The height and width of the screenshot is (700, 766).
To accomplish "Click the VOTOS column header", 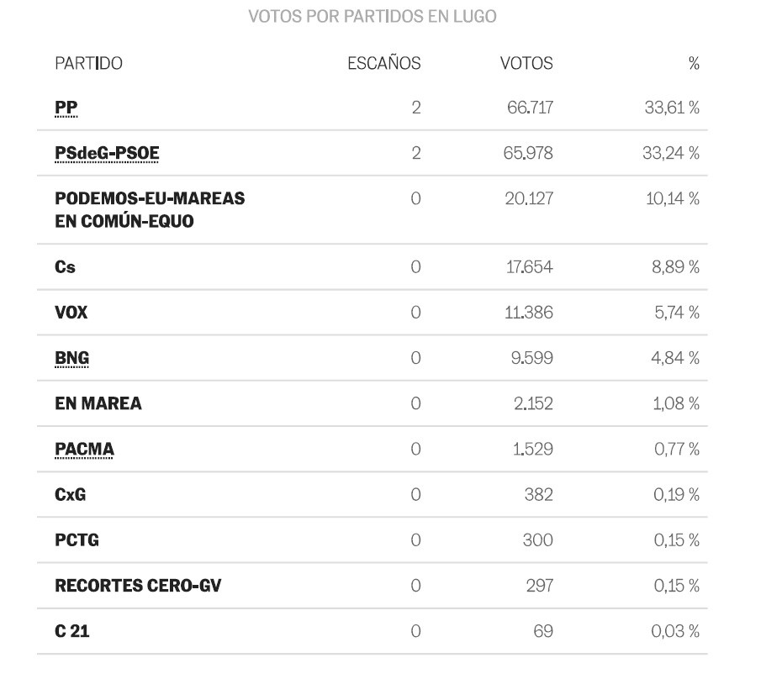I will pyautogui.click(x=526, y=64).
